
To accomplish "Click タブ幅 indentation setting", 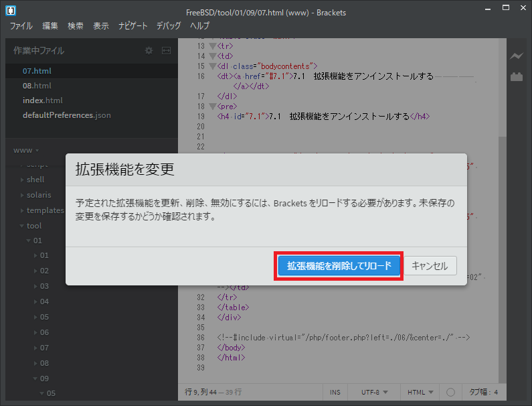I will tap(483, 393).
